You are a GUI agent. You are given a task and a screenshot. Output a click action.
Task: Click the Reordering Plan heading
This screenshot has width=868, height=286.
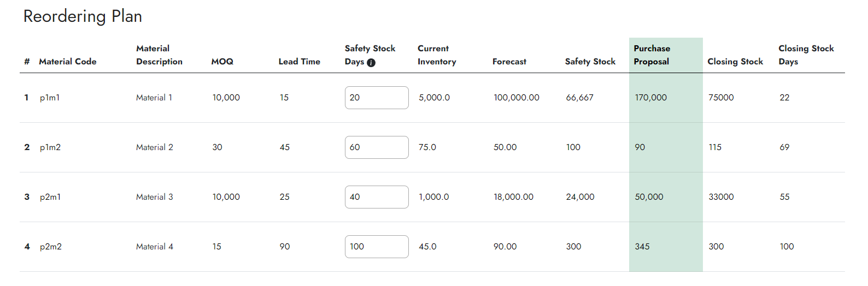[83, 16]
